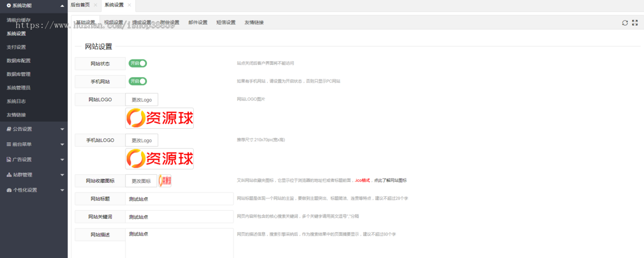Click the website favicon preview image
Image resolution: width=644 pixels, height=258 pixels.
tap(165, 181)
